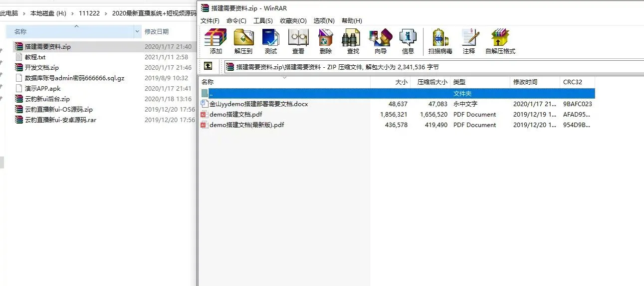
Task: Click the 扫描病毒 (Virus scan) icon
Action: pyautogui.click(x=440, y=38)
